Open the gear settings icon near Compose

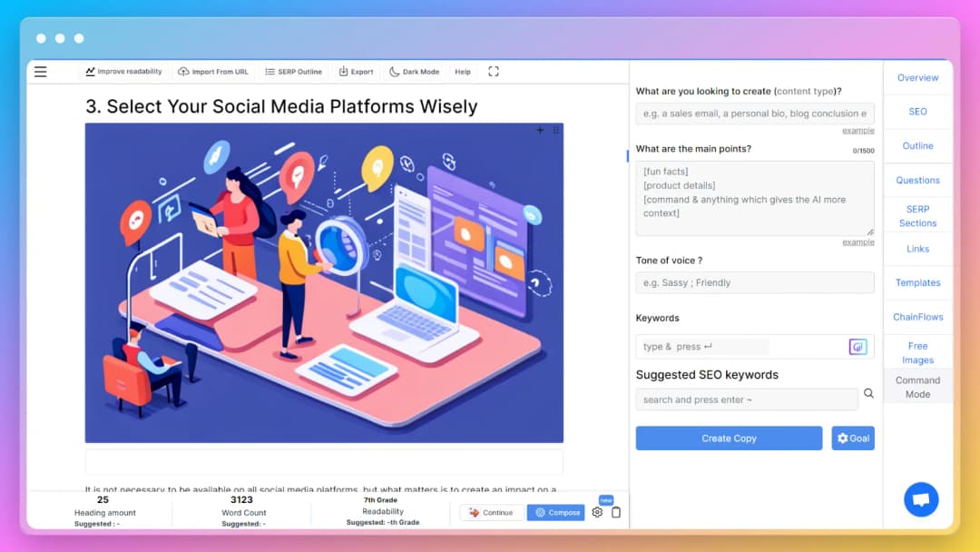[x=597, y=512]
